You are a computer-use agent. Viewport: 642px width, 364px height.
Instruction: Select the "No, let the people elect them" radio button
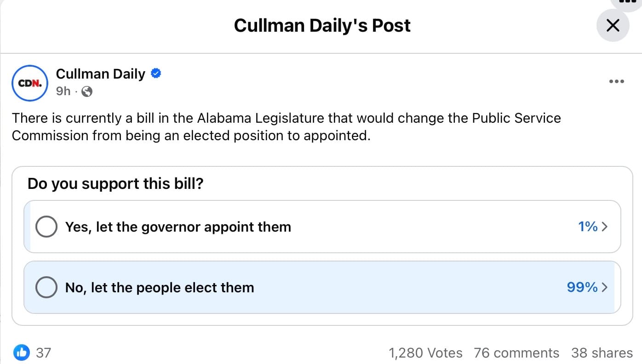click(46, 287)
